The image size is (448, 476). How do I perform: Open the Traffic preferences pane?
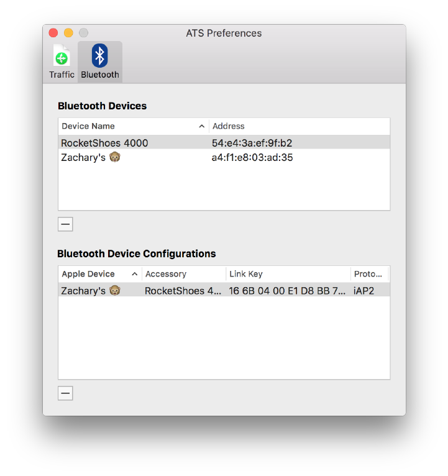[62, 62]
